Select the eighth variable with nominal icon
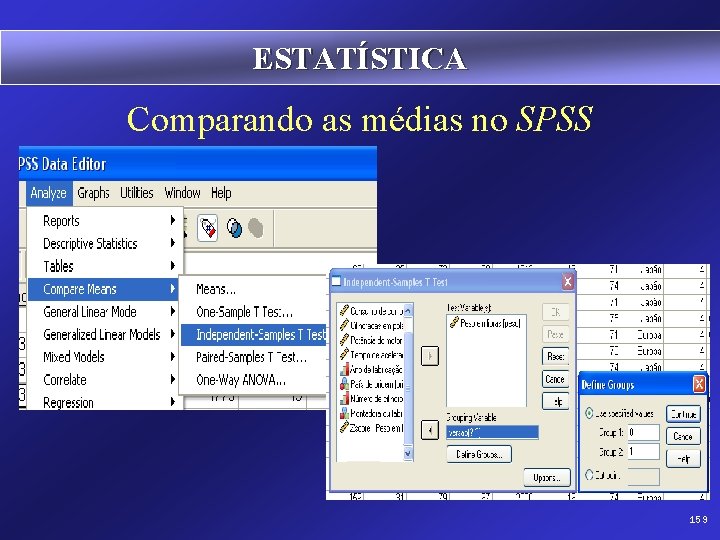The height and width of the screenshot is (540, 720). tap(371, 413)
